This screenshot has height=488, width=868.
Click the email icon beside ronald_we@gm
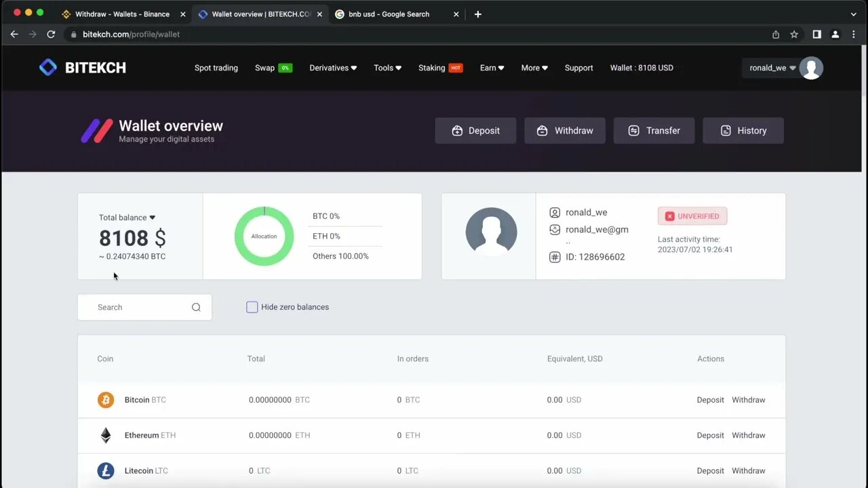[555, 229]
